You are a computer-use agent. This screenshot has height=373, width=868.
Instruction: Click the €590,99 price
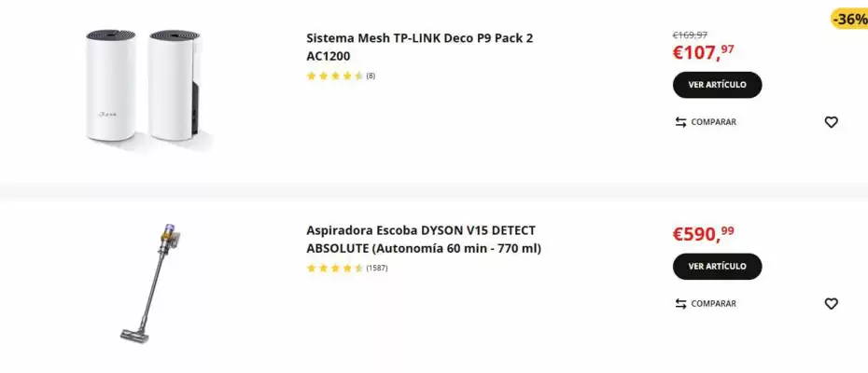703,234
